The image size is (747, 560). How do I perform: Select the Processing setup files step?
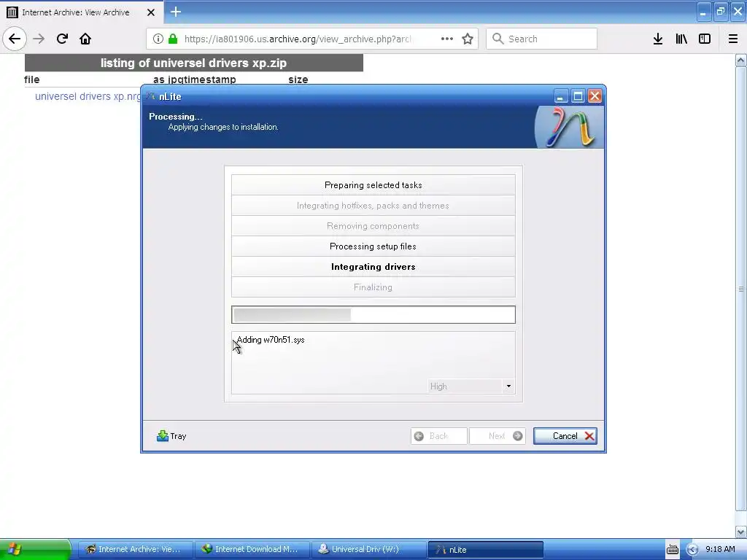click(373, 246)
